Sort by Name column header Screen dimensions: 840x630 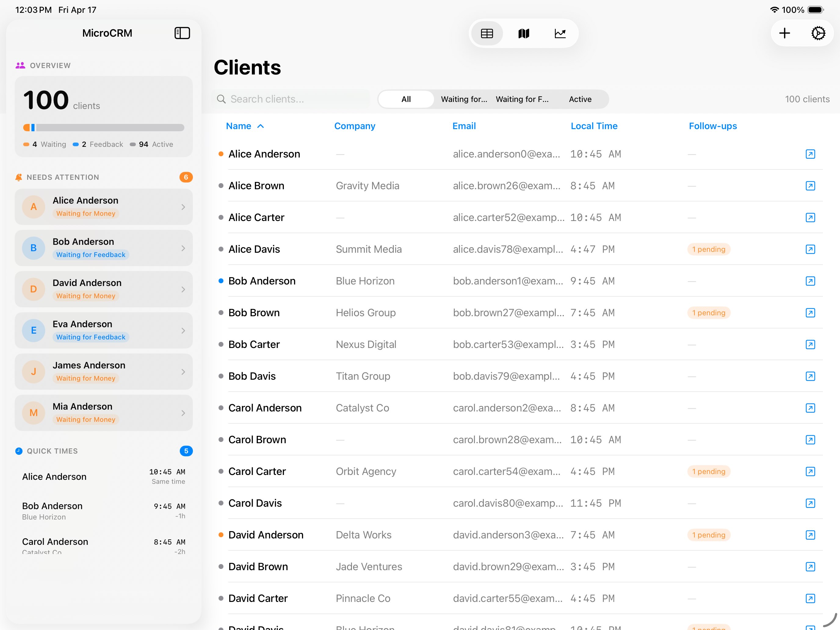click(244, 126)
